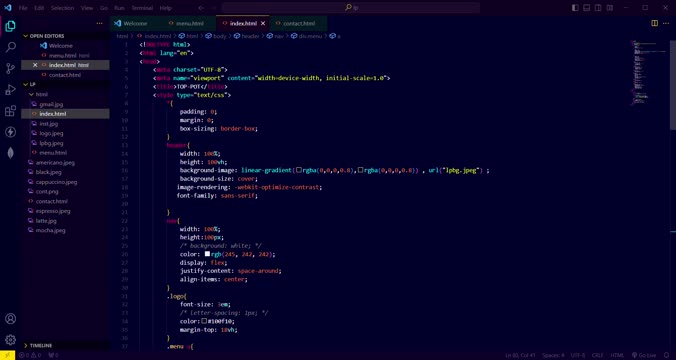
Task: Show errors and warnings count in status bar
Action: [30, 355]
